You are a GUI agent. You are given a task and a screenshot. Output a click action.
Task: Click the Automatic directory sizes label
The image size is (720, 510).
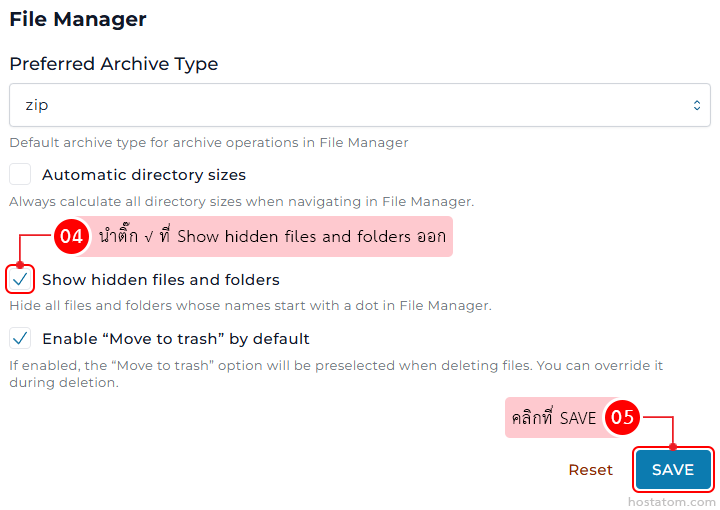(x=144, y=175)
